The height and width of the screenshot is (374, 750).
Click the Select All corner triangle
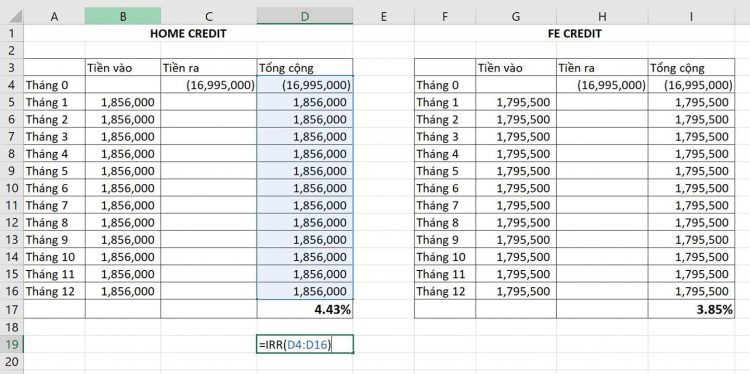pos(12,16)
